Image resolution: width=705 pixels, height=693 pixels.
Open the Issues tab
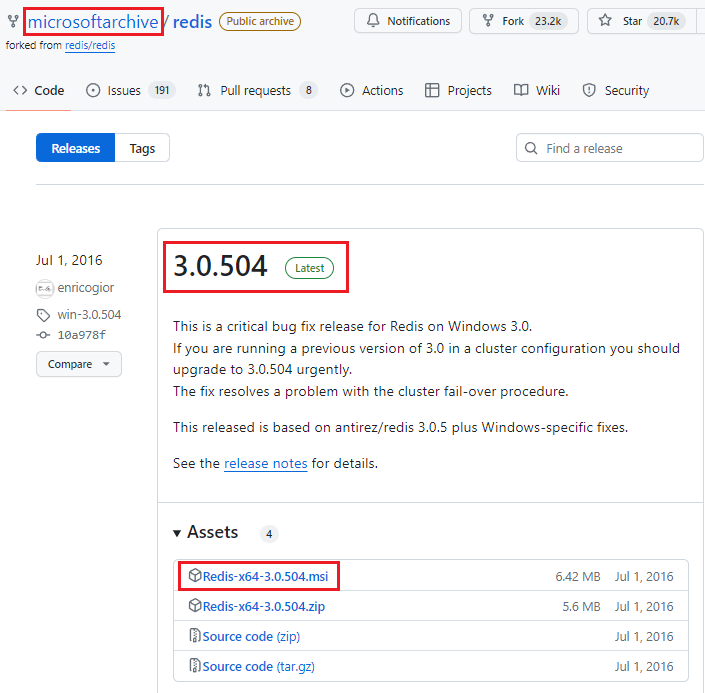(130, 90)
